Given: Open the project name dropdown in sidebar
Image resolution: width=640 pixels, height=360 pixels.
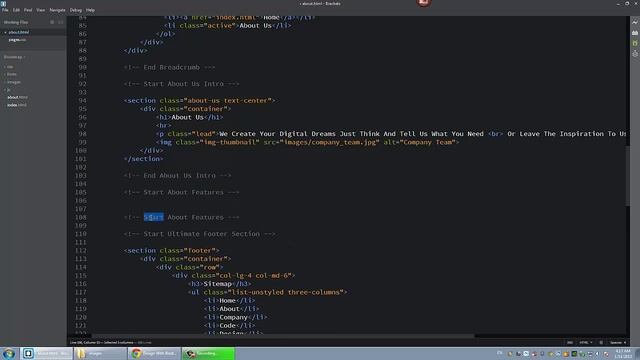Looking at the screenshot, I should (14, 57).
